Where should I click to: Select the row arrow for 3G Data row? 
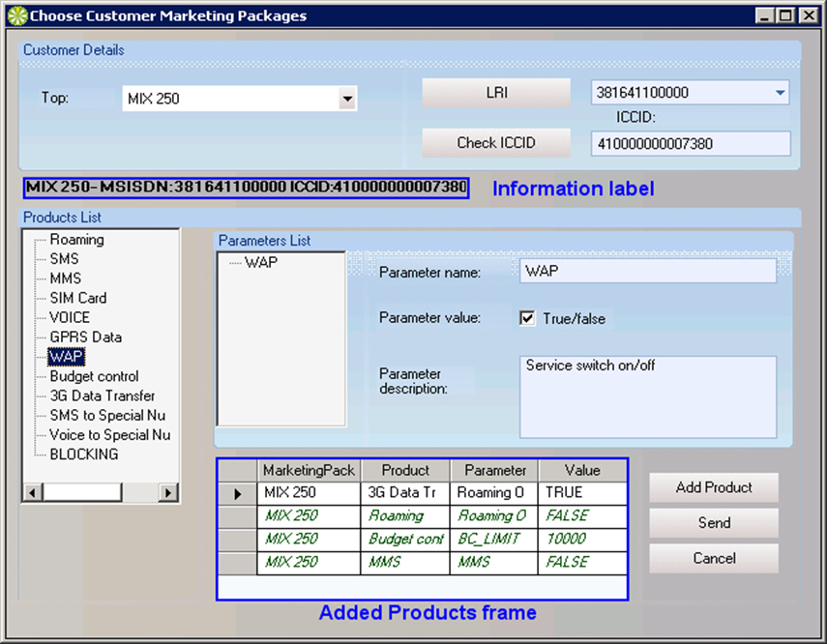[237, 493]
